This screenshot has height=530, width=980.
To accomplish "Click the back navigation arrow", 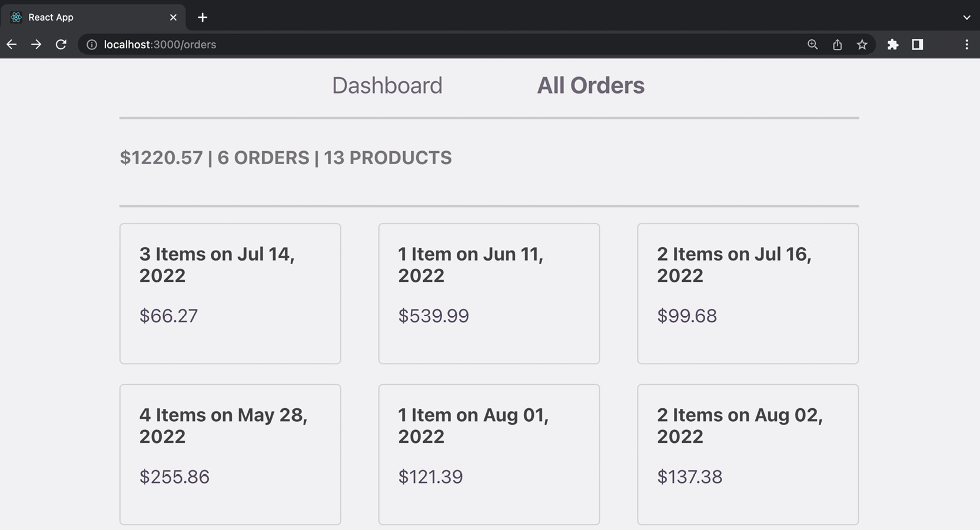I will 12,44.
